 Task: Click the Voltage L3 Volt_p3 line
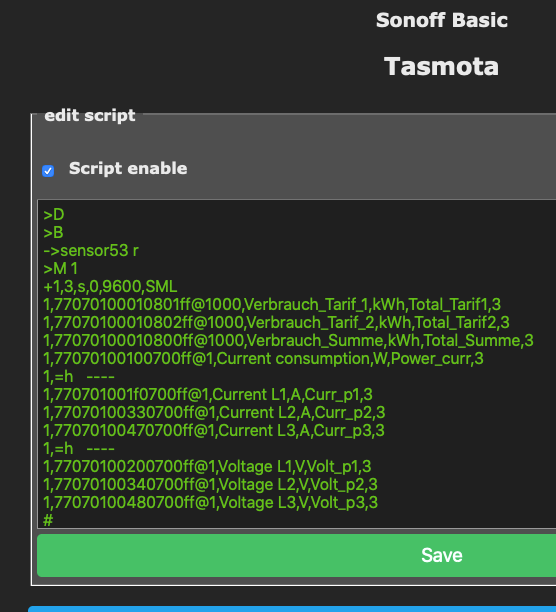pos(211,502)
